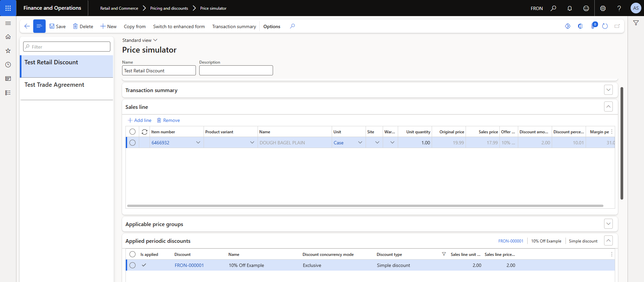The width and height of the screenshot is (644, 282).
Task: Open the Recent clock icon in sidebar
Action: tap(8, 65)
